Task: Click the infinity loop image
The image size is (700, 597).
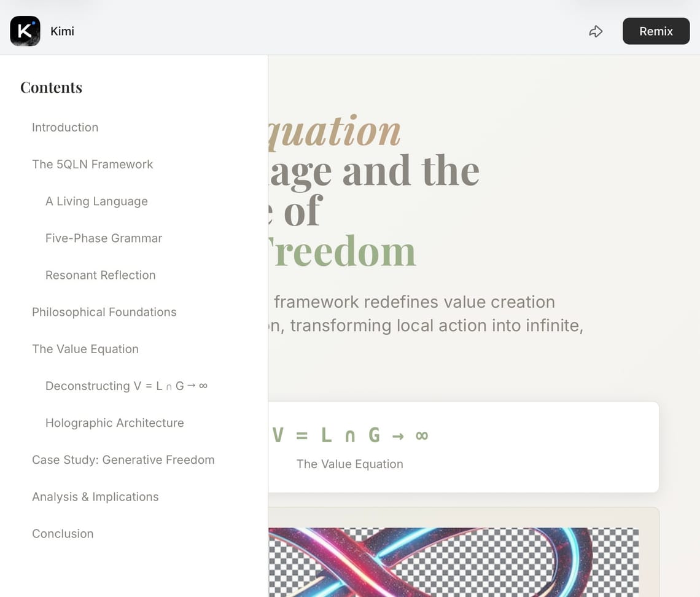Action: [x=454, y=562]
